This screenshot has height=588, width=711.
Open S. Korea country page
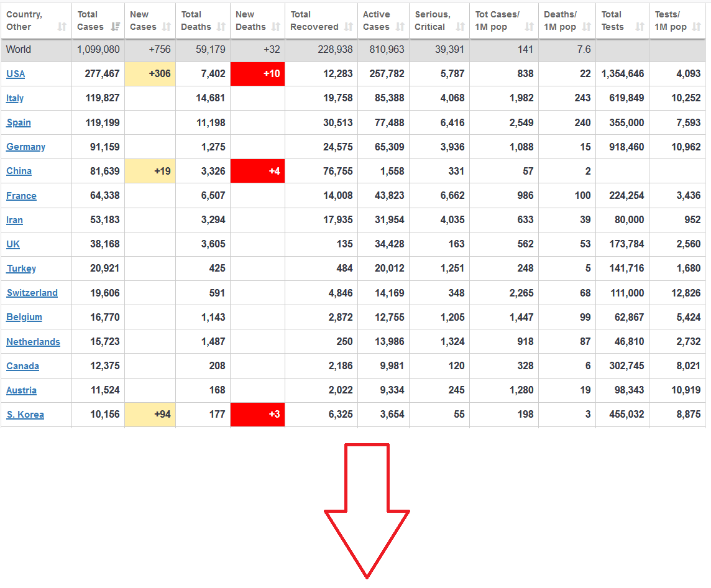tap(25, 415)
